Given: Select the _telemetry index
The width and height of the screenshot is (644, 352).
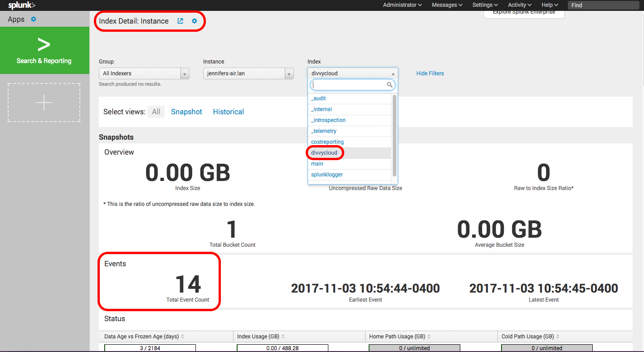Looking at the screenshot, I should [x=349, y=131].
